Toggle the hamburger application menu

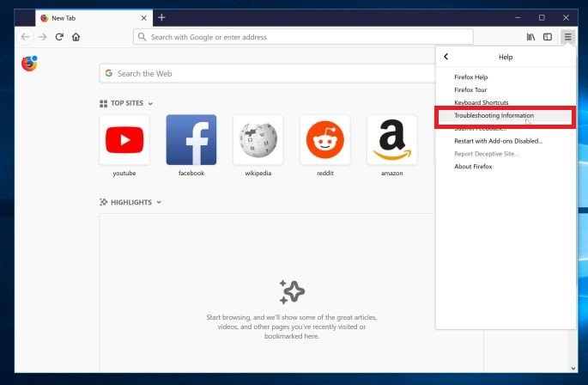[x=567, y=37]
